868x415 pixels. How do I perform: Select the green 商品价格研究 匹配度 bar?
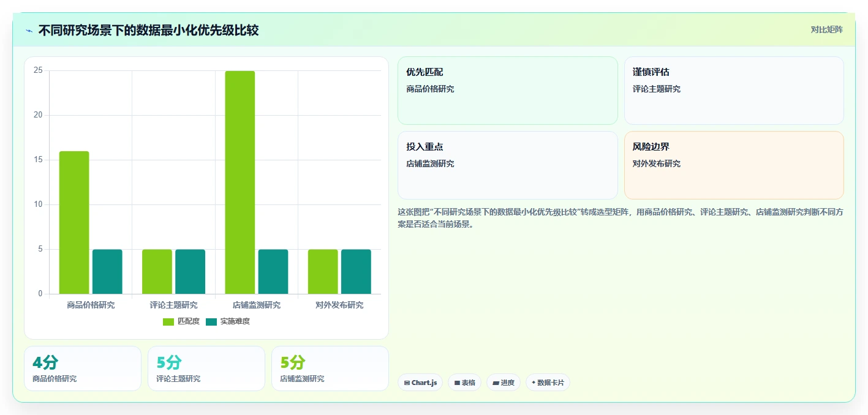coord(74,223)
